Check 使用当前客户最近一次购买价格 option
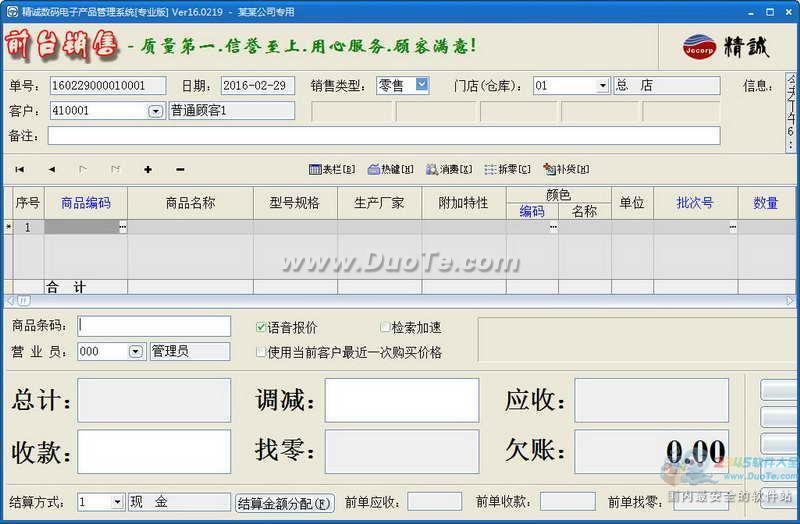 click(262, 352)
